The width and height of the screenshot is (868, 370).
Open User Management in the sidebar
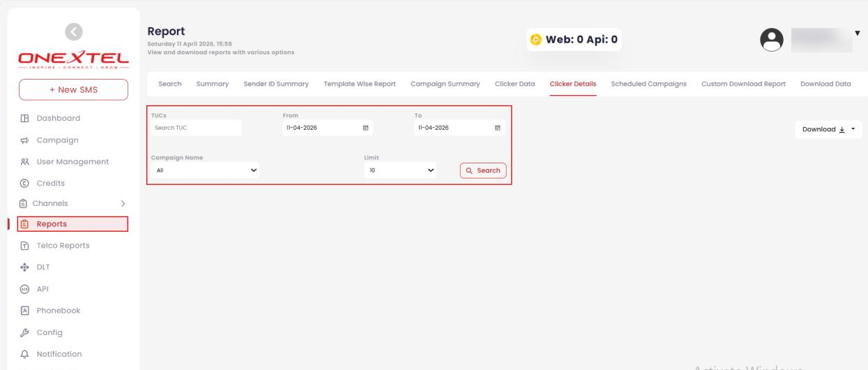tap(73, 162)
